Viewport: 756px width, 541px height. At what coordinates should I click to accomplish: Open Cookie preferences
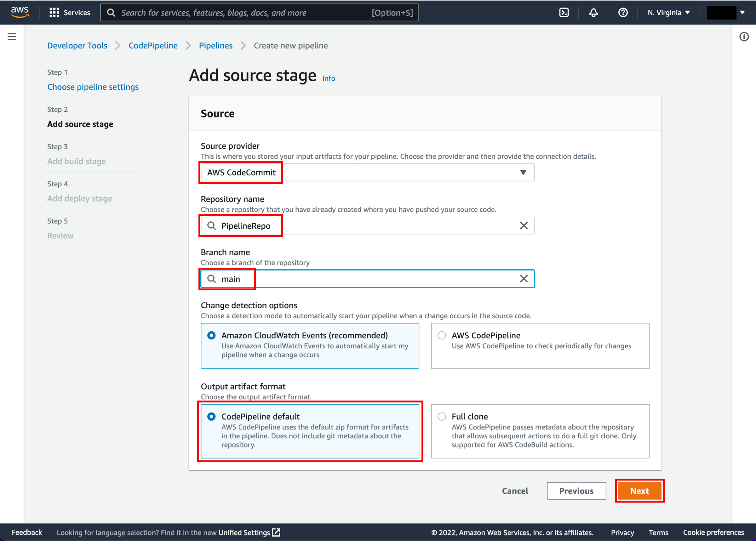[x=713, y=532]
